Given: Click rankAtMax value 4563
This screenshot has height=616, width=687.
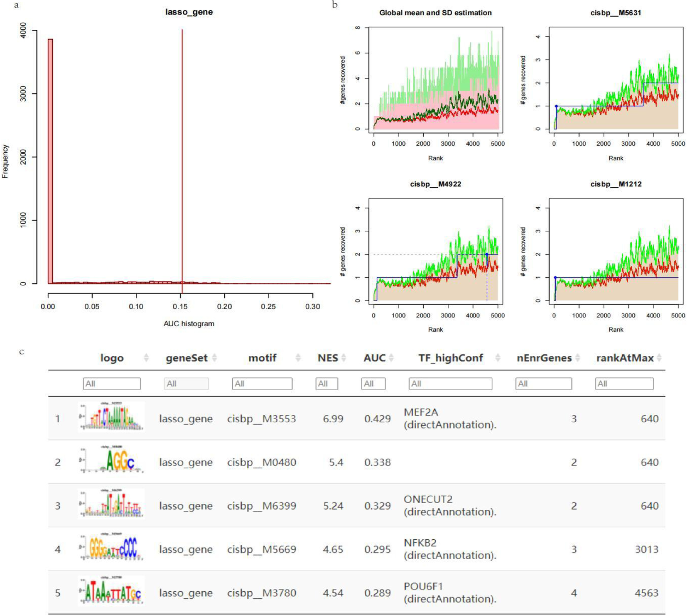Looking at the screenshot, I should 647,593.
